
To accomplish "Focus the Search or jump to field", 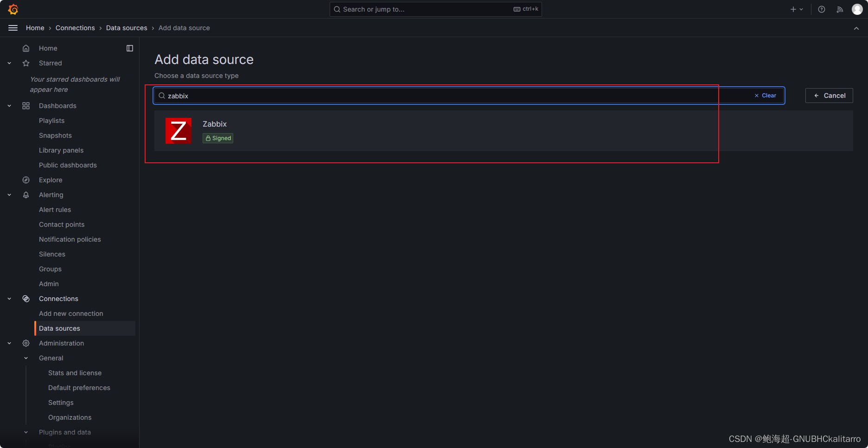I will point(435,9).
